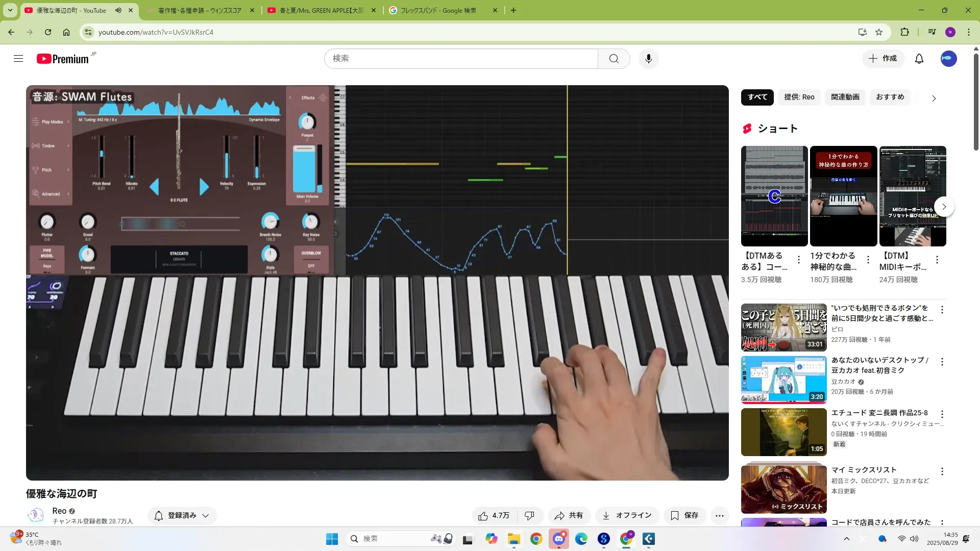The height and width of the screenshot is (551, 980).
Task: Switch to the Google 検索 browser tab
Action: click(438, 10)
